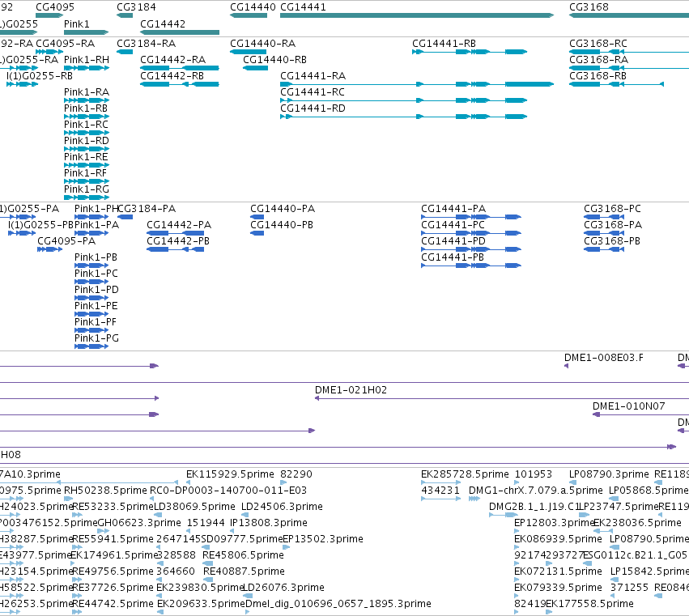Open the CG14441-RD transcript label
This screenshot has height=616, width=689.
point(313,108)
